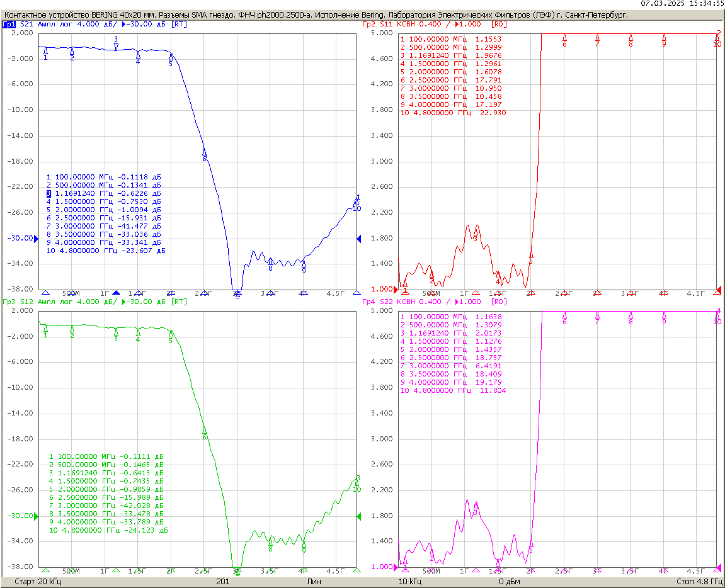Click the 0 дБм output power field
The image size is (725, 588).
tap(509, 582)
